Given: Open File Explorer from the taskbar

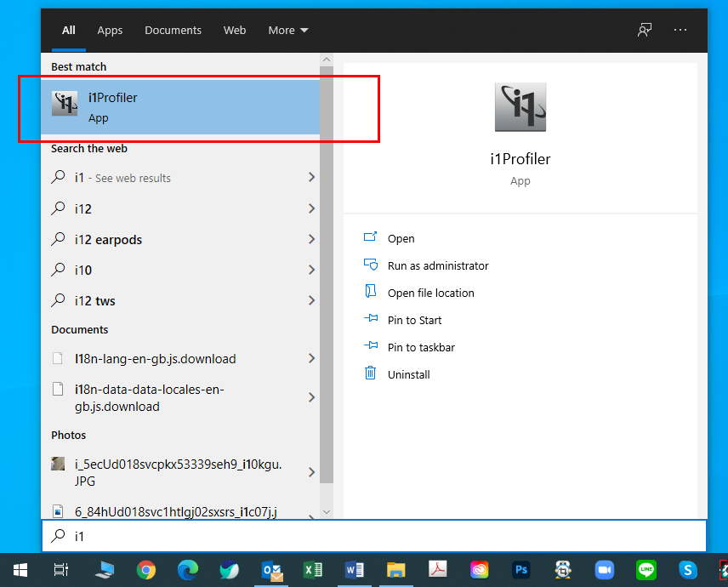Looking at the screenshot, I should point(396,570).
